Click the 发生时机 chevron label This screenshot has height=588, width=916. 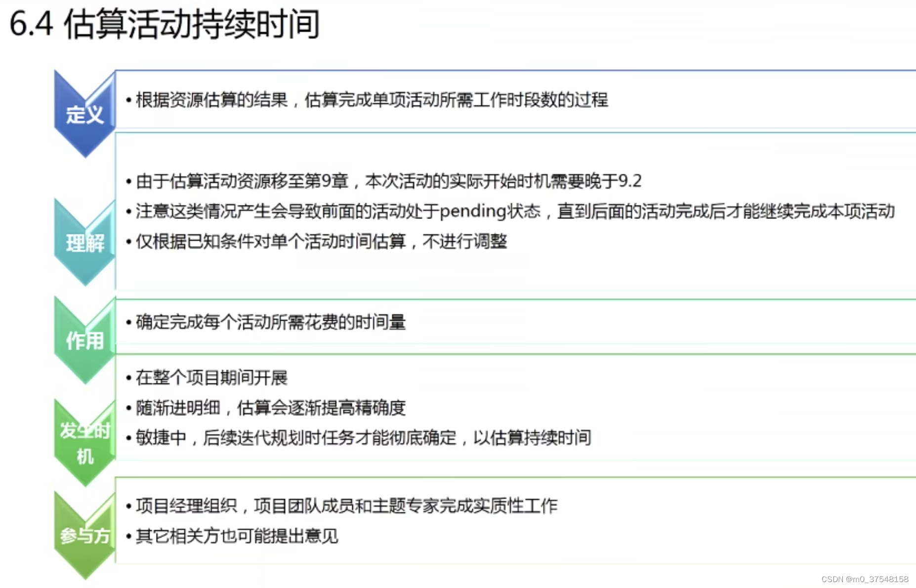click(x=85, y=443)
